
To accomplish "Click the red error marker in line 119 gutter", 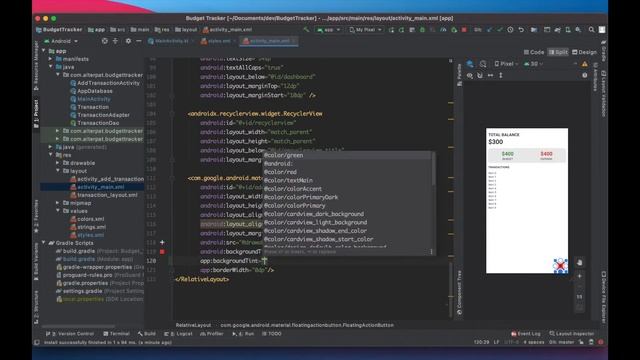I will (162, 252).
